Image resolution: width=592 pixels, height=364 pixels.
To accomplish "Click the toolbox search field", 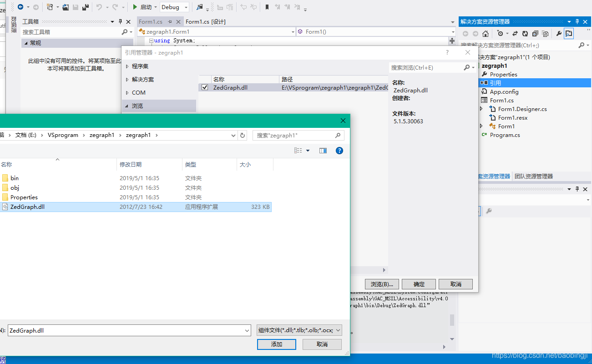I will (x=71, y=32).
